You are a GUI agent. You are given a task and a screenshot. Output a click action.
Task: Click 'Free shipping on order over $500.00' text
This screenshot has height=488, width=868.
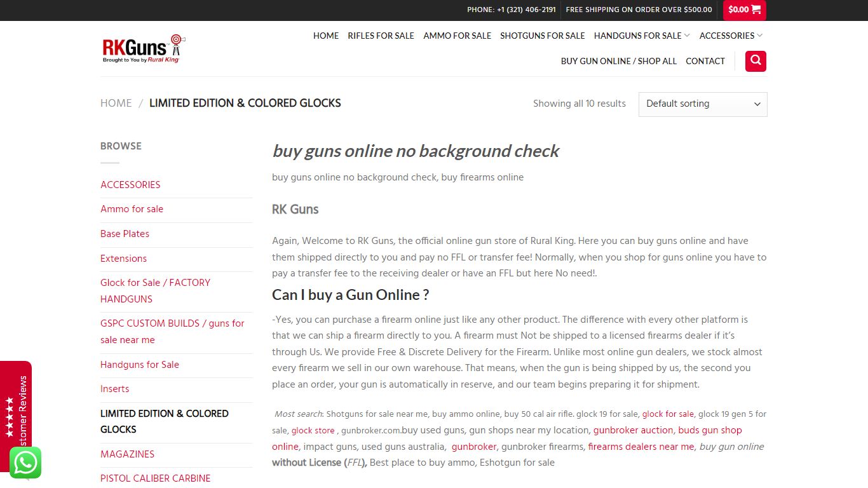[x=639, y=10]
